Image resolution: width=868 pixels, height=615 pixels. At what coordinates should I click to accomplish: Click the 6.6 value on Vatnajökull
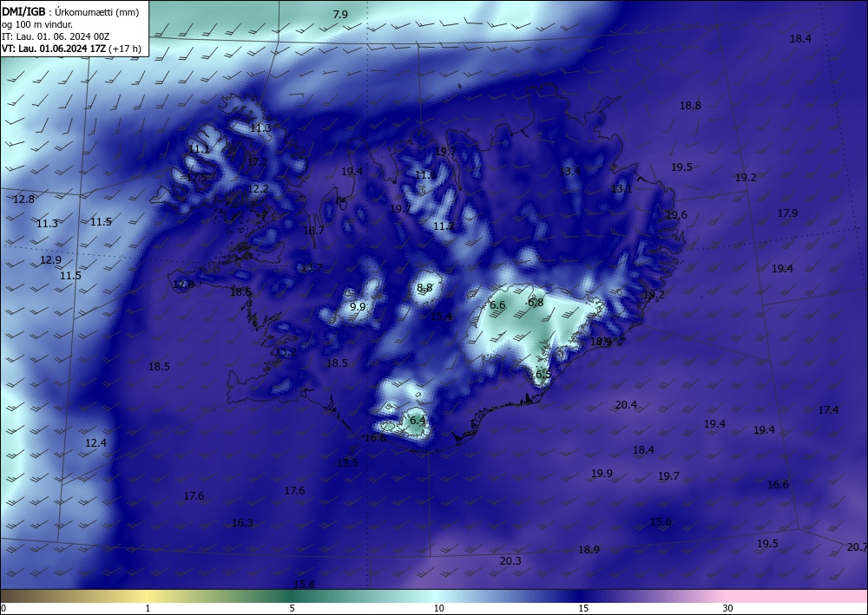click(497, 304)
